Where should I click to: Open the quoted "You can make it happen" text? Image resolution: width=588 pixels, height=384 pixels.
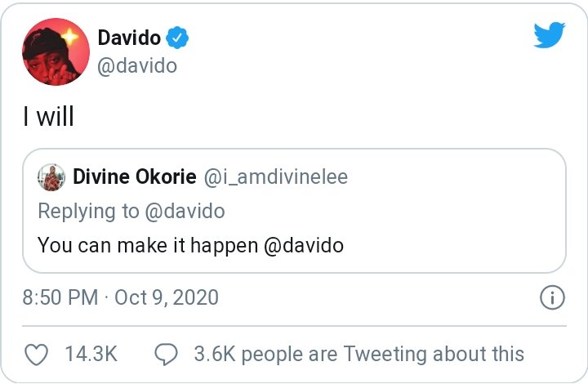[147, 244]
